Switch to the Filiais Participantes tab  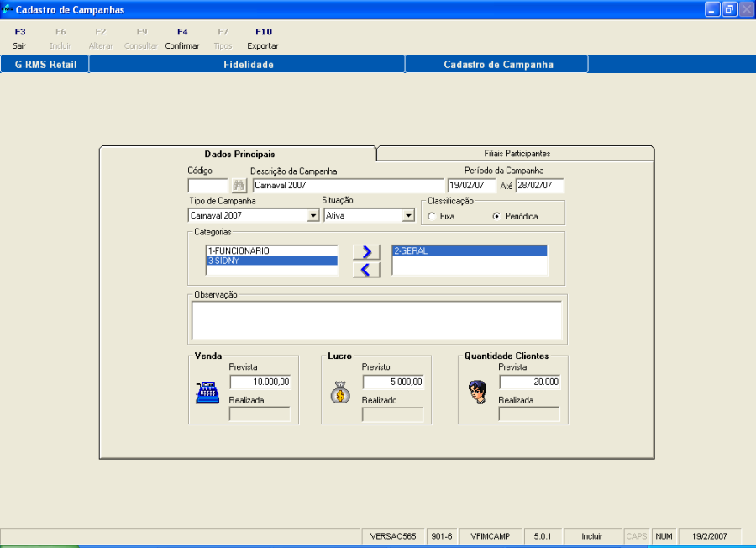[x=517, y=154]
